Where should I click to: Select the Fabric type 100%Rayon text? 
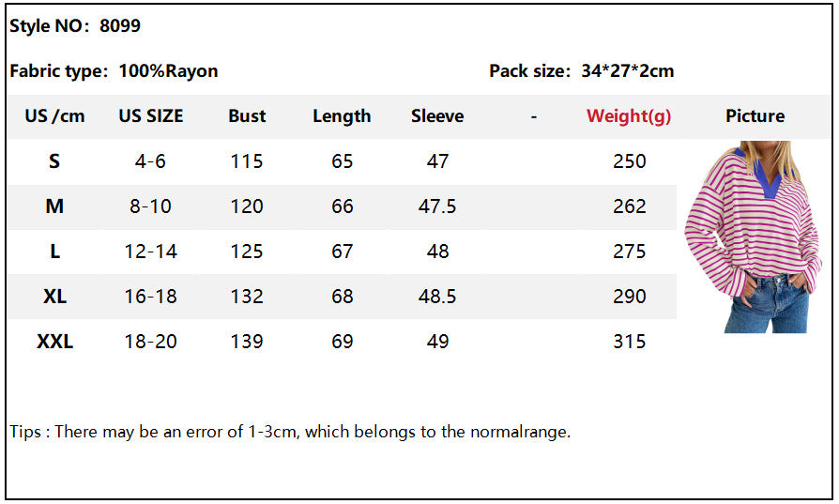click(114, 71)
